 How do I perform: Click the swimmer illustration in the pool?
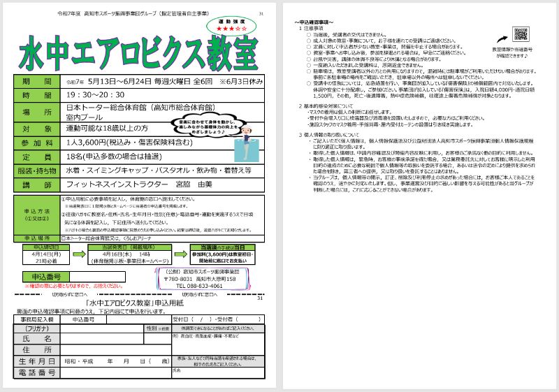(x=247, y=143)
